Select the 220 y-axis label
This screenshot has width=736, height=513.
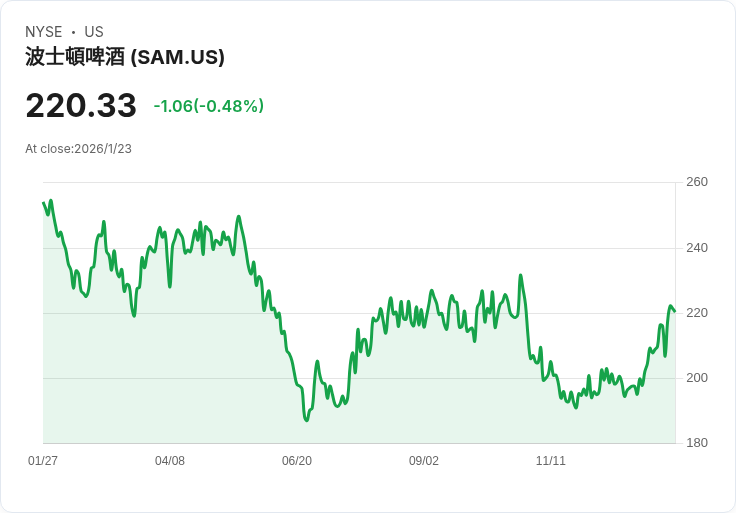coord(696,313)
